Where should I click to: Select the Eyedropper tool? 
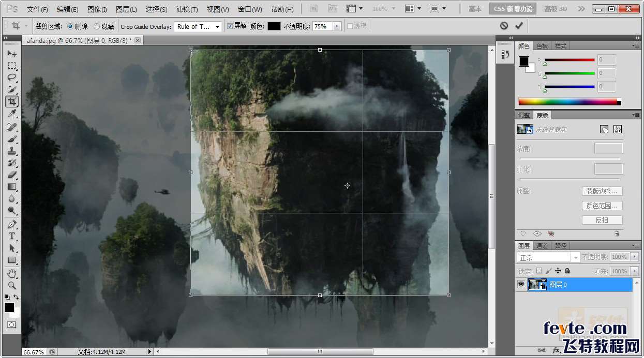pyautogui.click(x=12, y=113)
